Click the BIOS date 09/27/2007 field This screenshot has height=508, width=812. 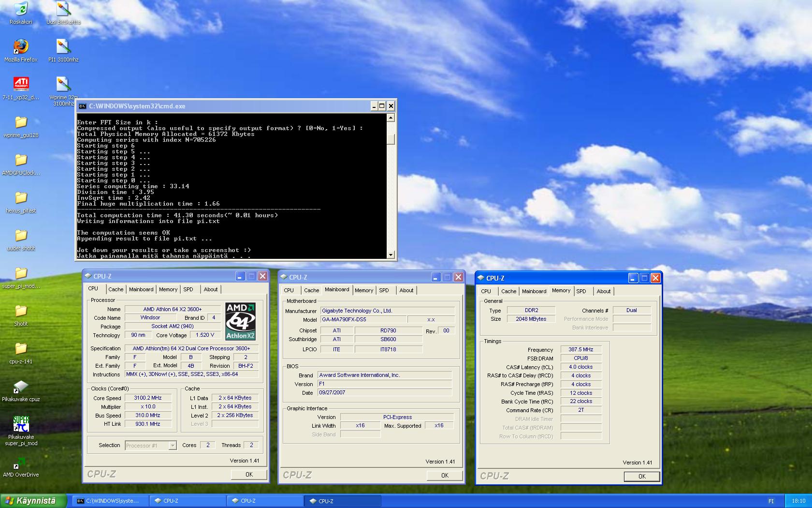[385, 392]
